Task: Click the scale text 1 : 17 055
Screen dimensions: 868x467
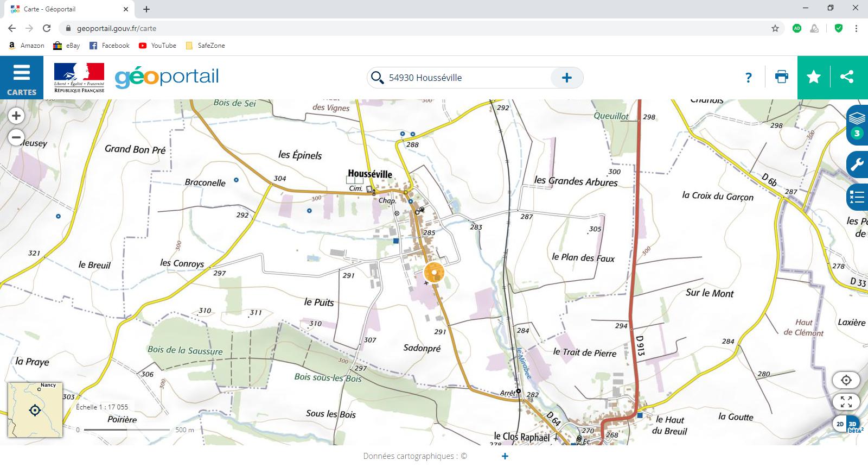Action: point(102,407)
